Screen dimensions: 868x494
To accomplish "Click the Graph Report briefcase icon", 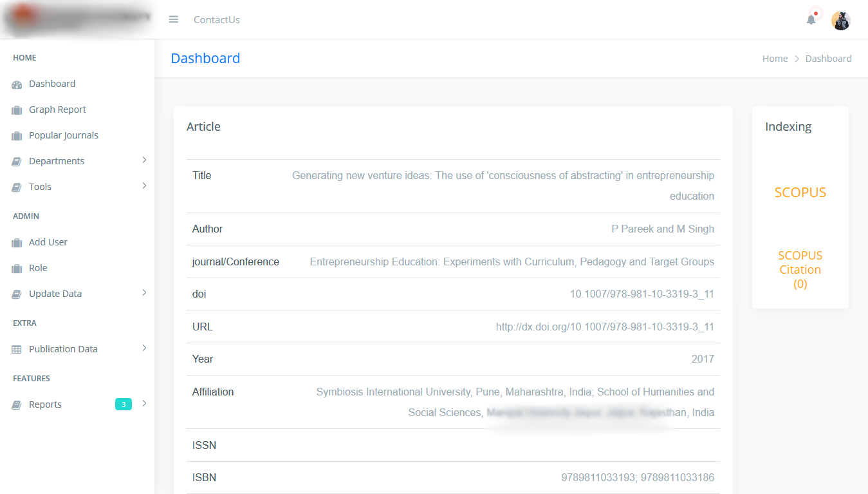I will tap(17, 110).
